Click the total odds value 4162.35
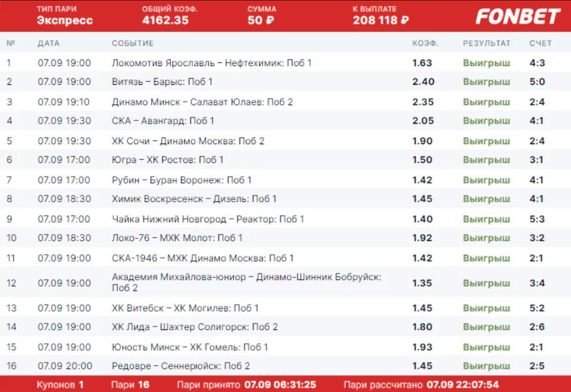This screenshot has height=392, width=571. pos(165,21)
